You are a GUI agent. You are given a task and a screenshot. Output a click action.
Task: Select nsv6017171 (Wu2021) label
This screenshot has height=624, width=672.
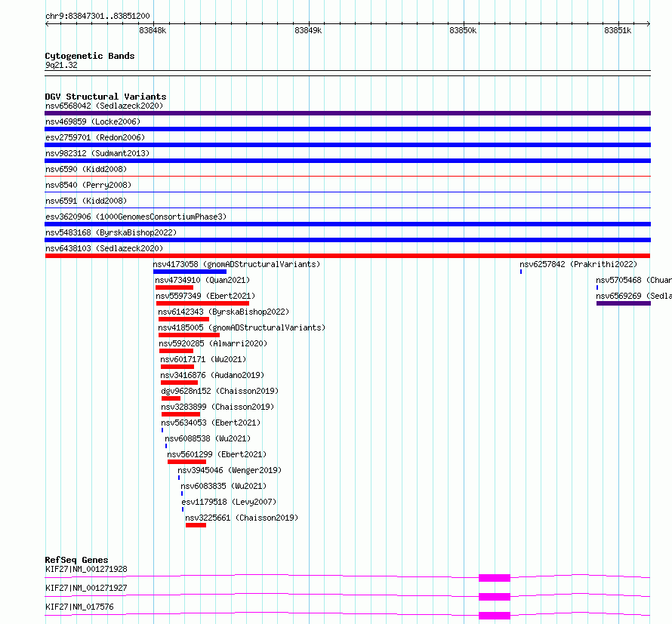click(203, 359)
